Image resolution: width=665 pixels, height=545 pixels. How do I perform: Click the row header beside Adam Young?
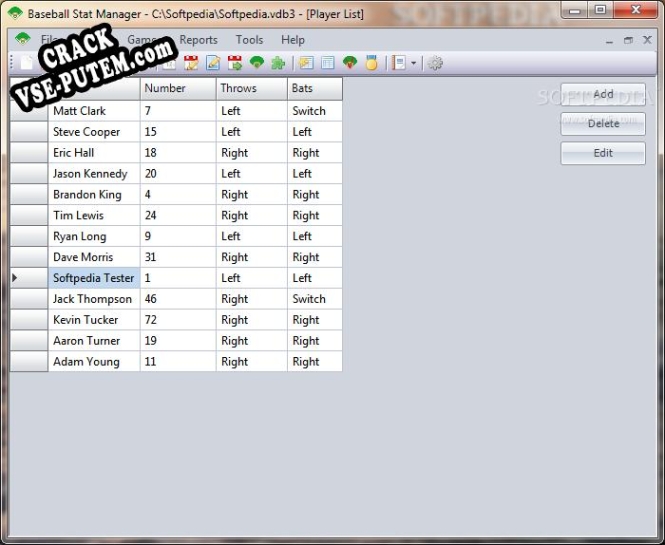pyautogui.click(x=29, y=362)
